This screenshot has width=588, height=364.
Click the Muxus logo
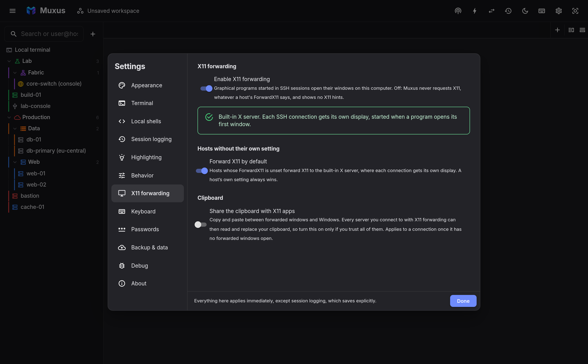(x=31, y=11)
